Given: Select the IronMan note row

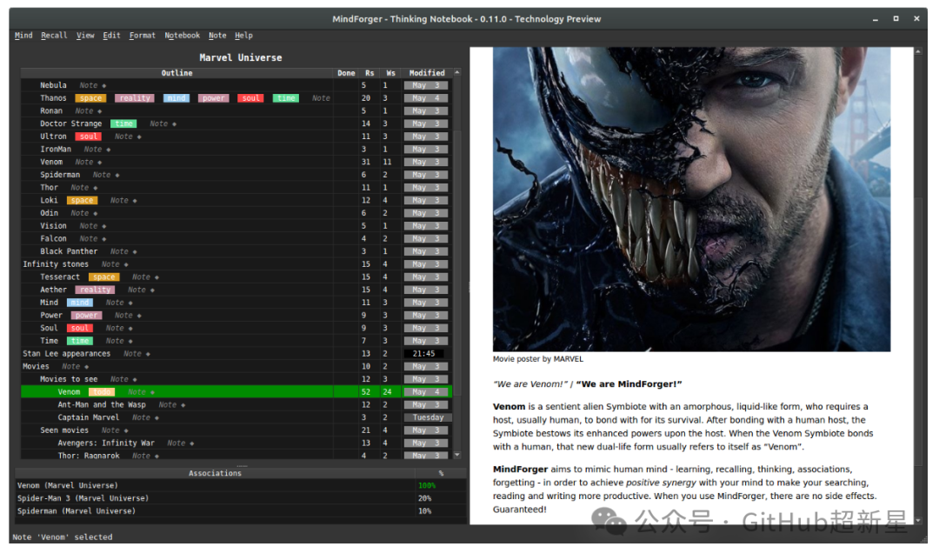Looking at the screenshot, I should (236, 150).
